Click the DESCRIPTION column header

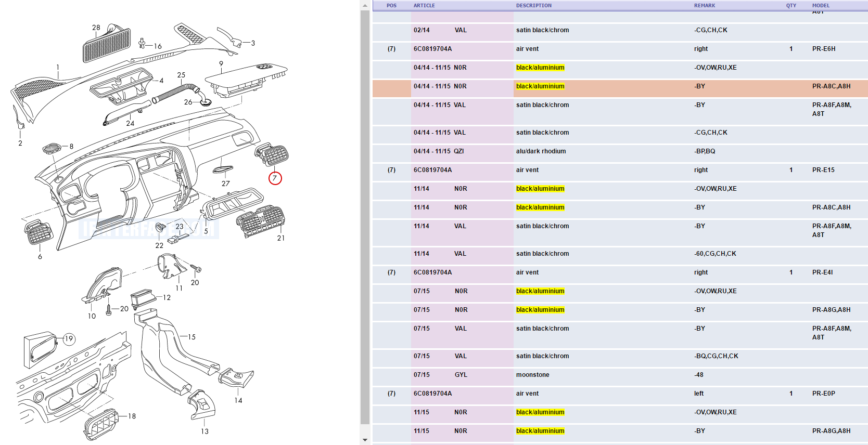pos(534,6)
